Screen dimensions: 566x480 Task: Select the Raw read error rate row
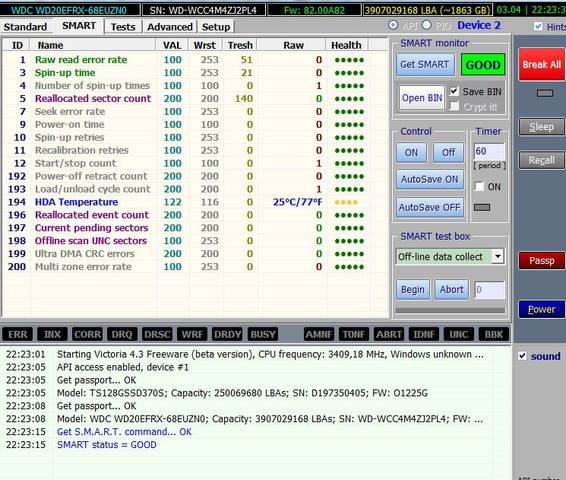195,60
